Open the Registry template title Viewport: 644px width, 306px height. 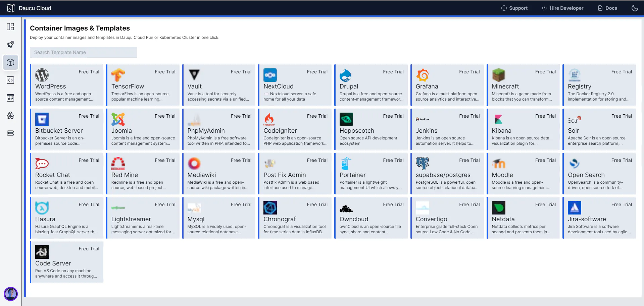(580, 86)
